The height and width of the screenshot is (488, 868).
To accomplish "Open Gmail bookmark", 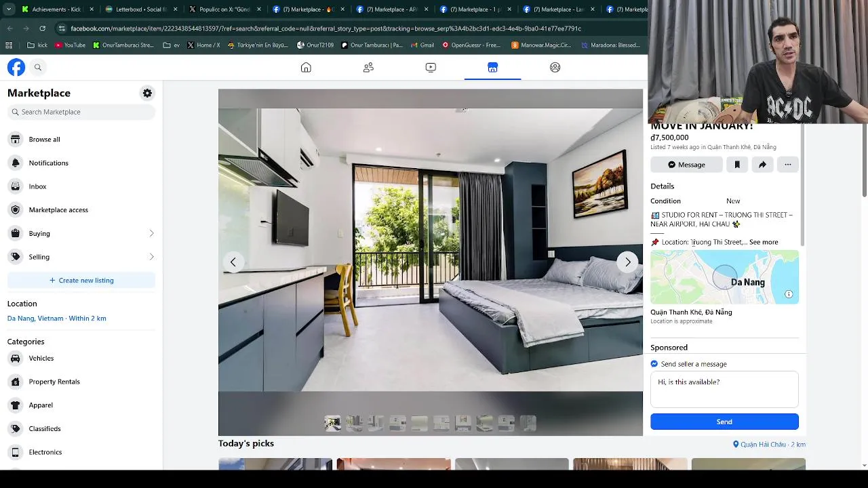I will (x=422, y=45).
